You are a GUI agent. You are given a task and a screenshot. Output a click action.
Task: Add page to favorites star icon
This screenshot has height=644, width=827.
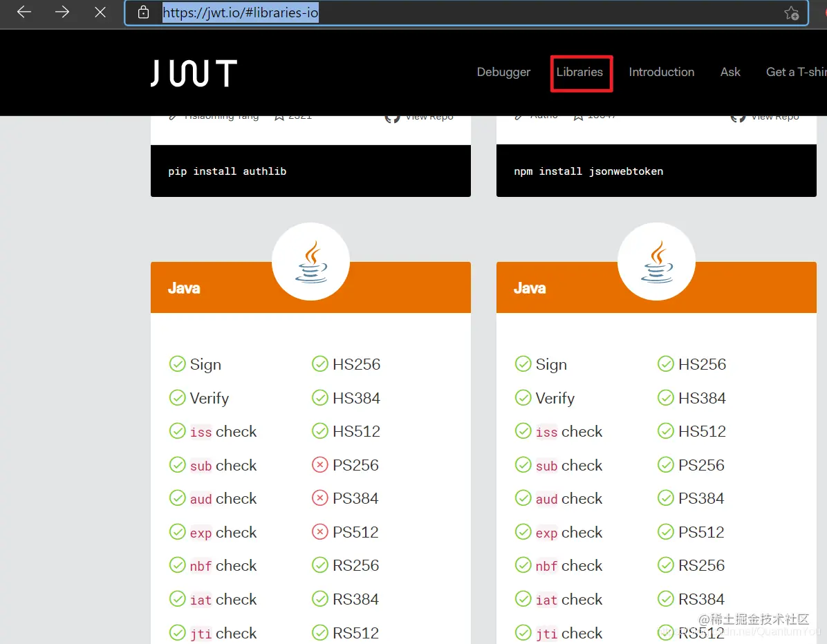pyautogui.click(x=791, y=12)
